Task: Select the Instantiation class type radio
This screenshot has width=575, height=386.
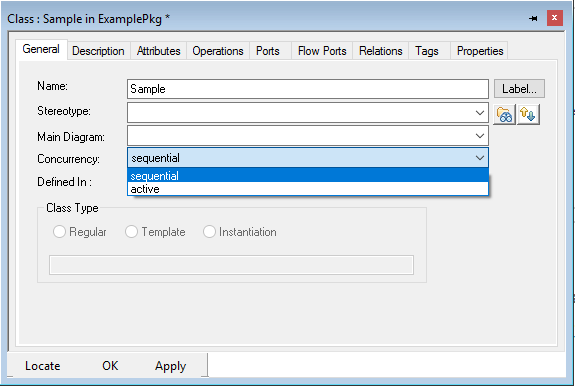Action: (x=209, y=232)
